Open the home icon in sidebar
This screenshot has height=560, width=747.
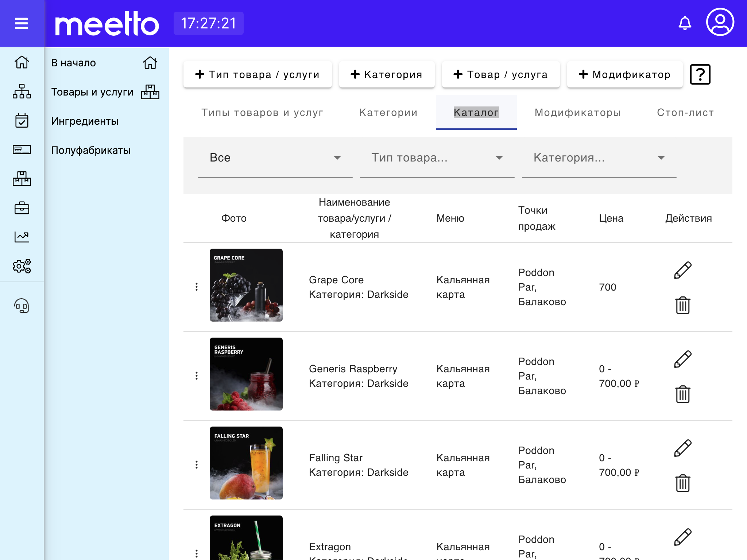[22, 63]
